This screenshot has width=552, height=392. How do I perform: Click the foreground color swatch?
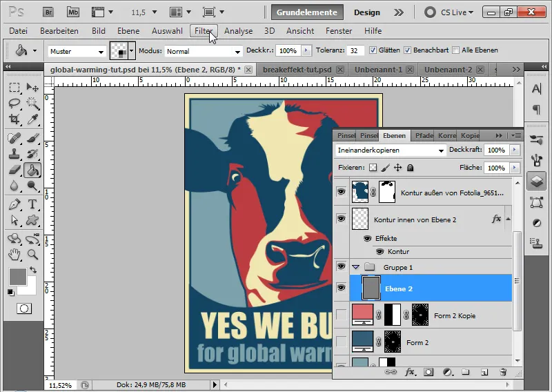click(x=18, y=277)
